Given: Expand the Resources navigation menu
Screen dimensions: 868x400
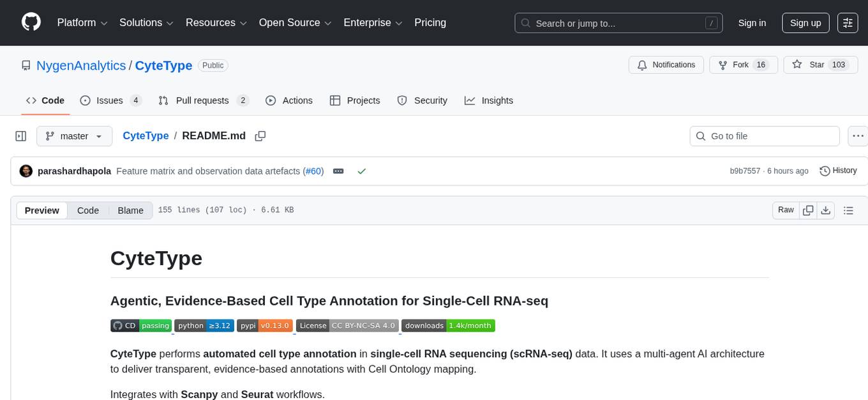Looking at the screenshot, I should [x=216, y=22].
